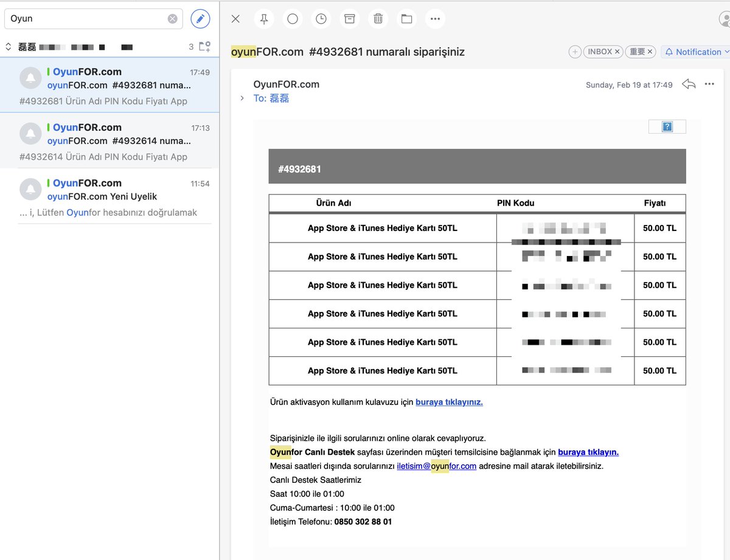Click the date Sunday, Feb 19 at 17:49
The height and width of the screenshot is (560, 730).
629,85
